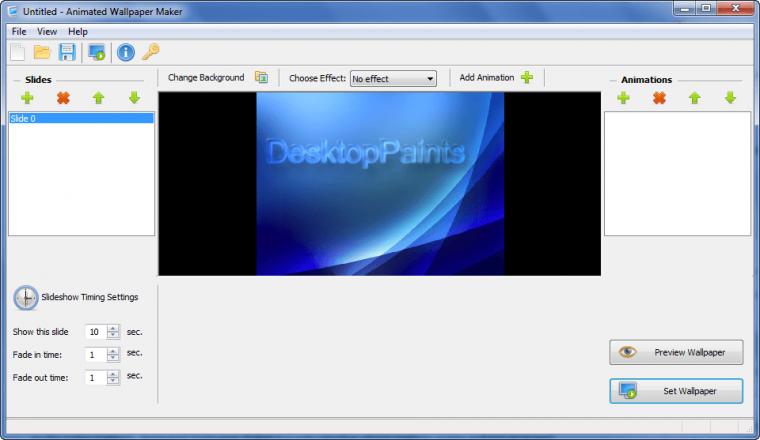Open the blue info icon
The image size is (760, 440).
(126, 52)
